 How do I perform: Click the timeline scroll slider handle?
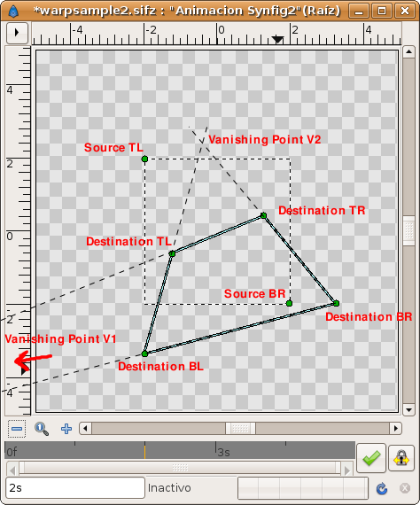click(x=180, y=468)
